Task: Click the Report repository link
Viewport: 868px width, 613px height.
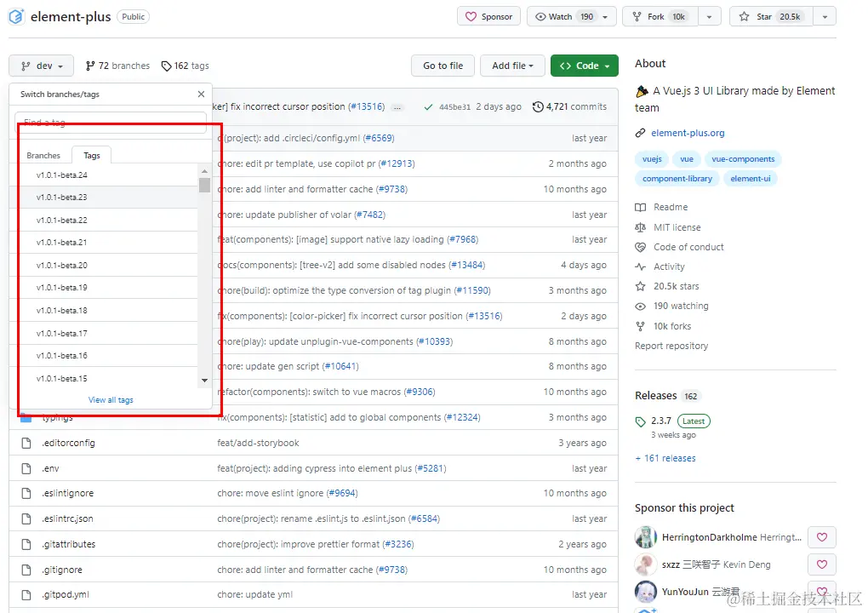Action: pyautogui.click(x=671, y=347)
